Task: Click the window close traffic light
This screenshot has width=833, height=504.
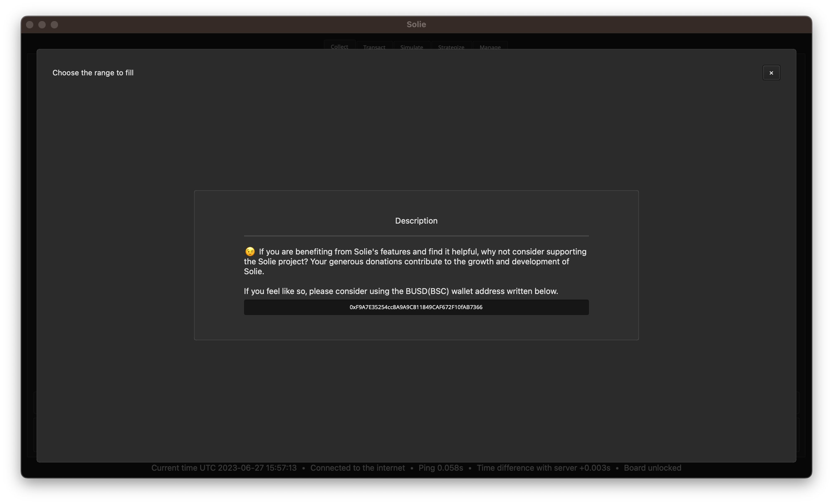Action: pos(30,25)
